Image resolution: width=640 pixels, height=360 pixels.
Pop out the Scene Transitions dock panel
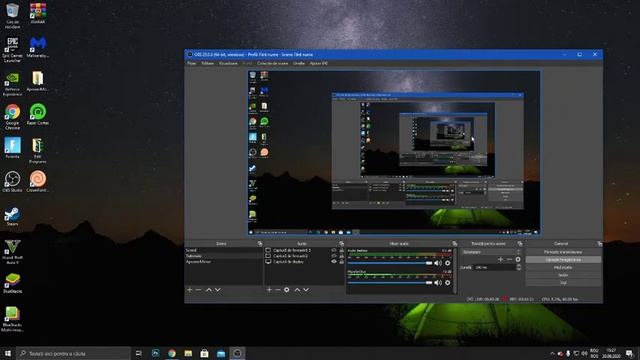[x=520, y=244]
